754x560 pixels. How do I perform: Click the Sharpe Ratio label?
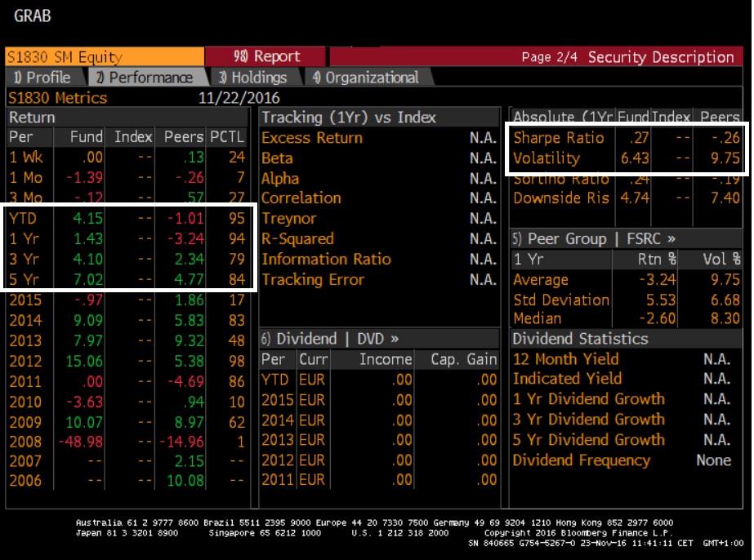click(x=559, y=138)
